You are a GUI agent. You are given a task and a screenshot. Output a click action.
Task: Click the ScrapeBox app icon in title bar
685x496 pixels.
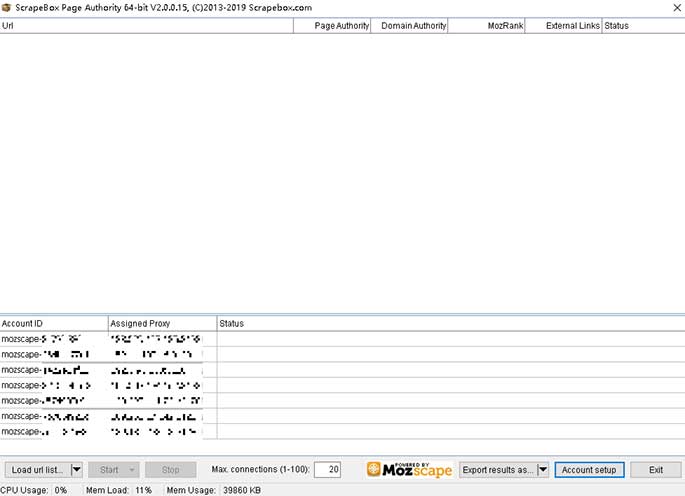coord(6,7)
